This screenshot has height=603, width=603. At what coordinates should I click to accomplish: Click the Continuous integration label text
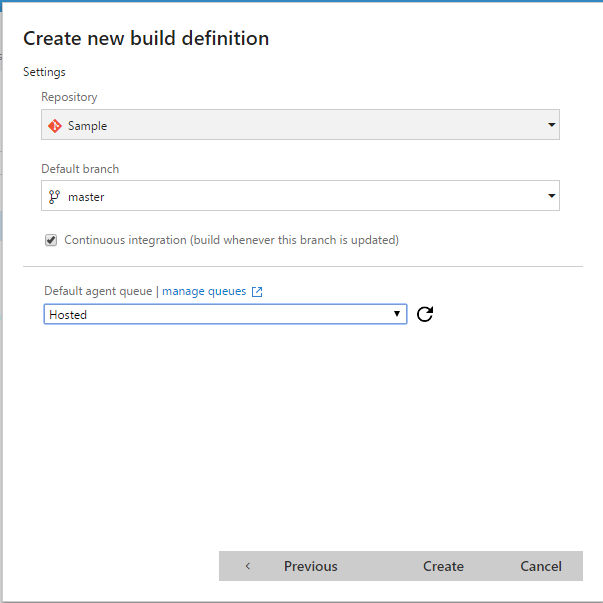click(231, 240)
